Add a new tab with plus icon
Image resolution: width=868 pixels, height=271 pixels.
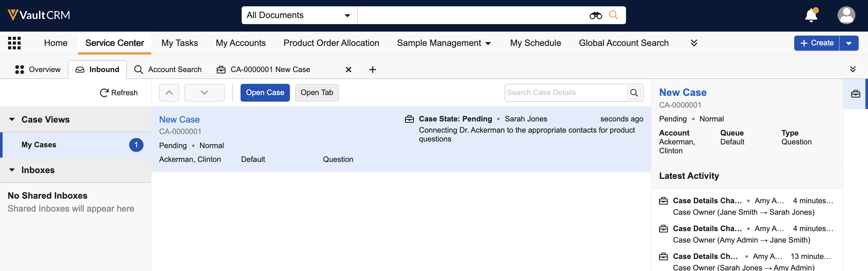pyautogui.click(x=372, y=70)
